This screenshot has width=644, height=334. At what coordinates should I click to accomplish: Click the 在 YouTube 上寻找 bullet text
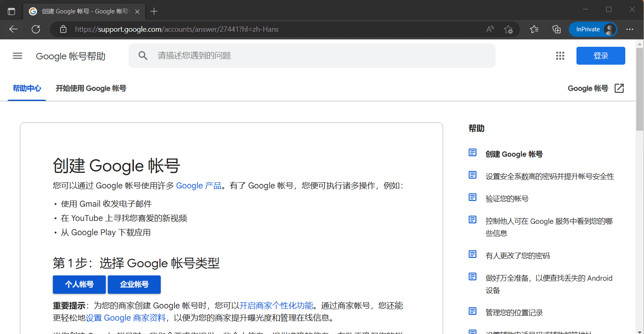point(124,218)
